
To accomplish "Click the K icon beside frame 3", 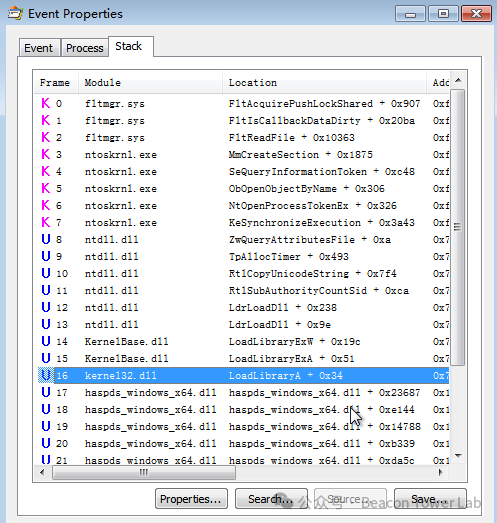I will point(46,154).
